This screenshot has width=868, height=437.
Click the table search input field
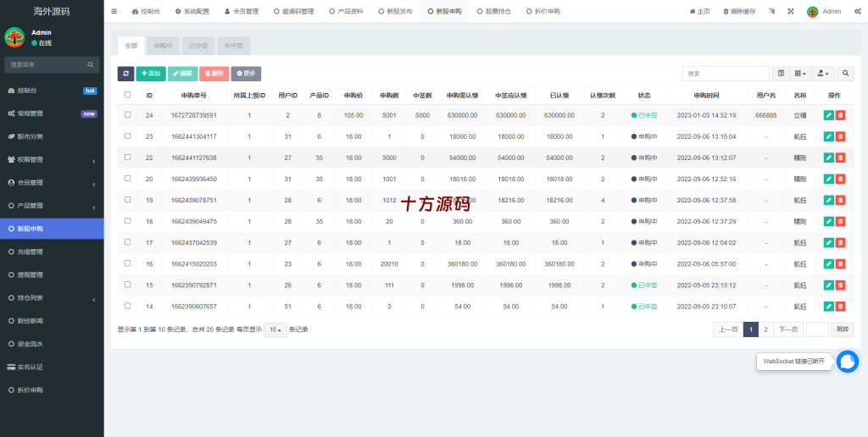(x=726, y=74)
